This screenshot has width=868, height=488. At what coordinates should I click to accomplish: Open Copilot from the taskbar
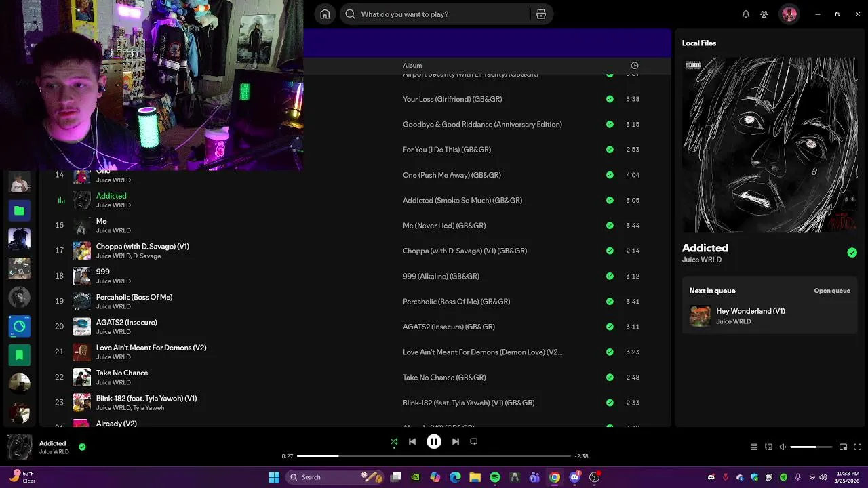(435, 477)
